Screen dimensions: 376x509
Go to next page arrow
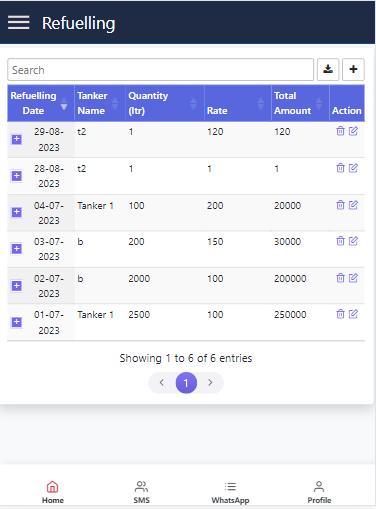click(x=210, y=382)
